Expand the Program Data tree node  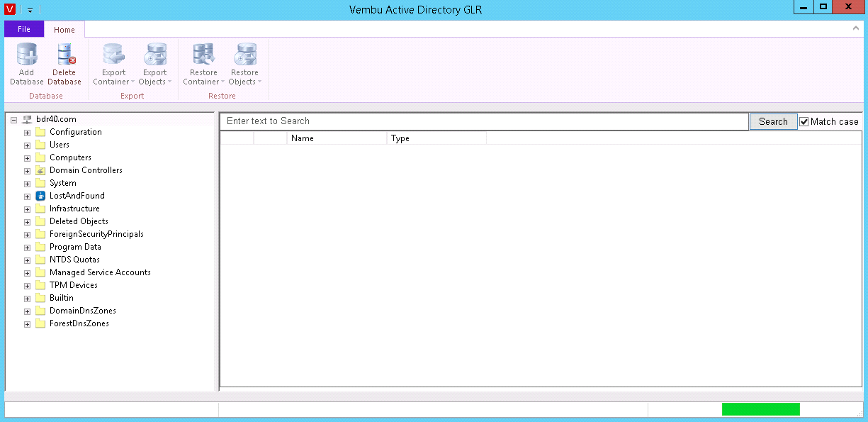click(x=27, y=248)
